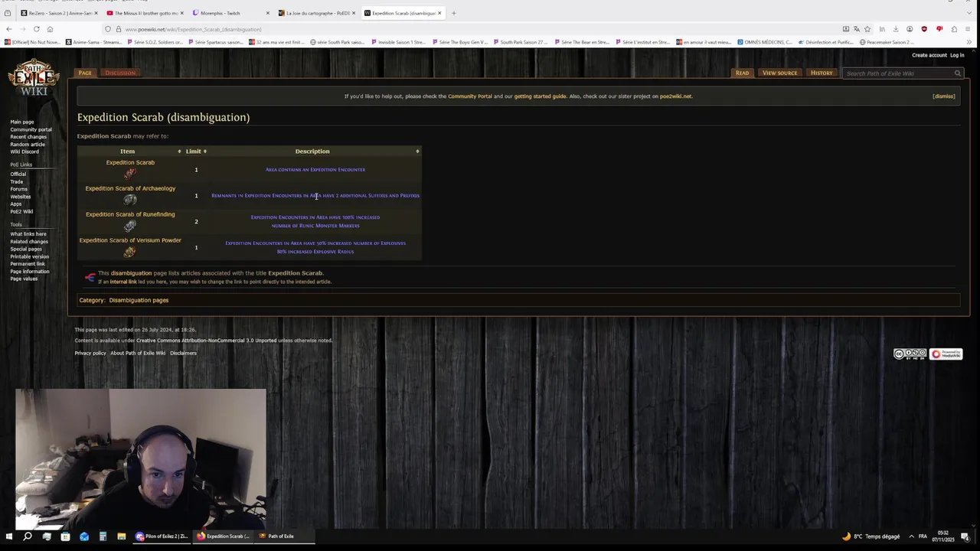
Task: Sort table by Limit column
Action: [x=196, y=152]
